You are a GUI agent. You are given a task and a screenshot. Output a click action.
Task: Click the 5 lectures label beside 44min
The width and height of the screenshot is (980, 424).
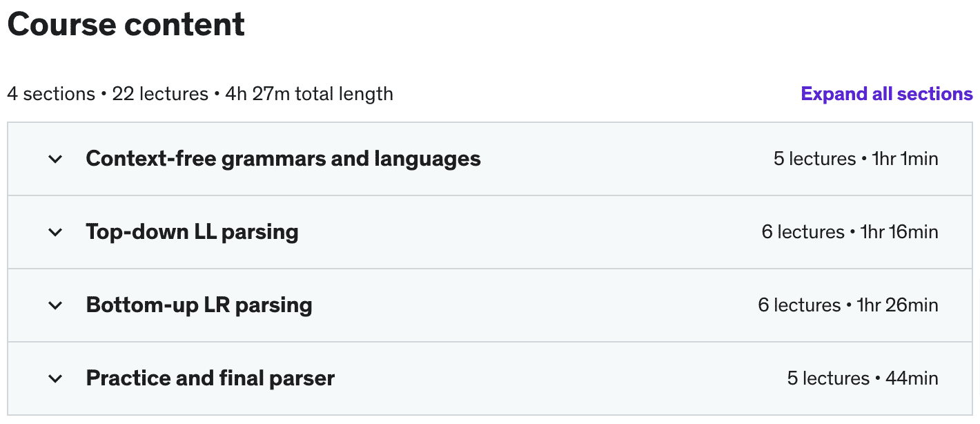click(828, 378)
